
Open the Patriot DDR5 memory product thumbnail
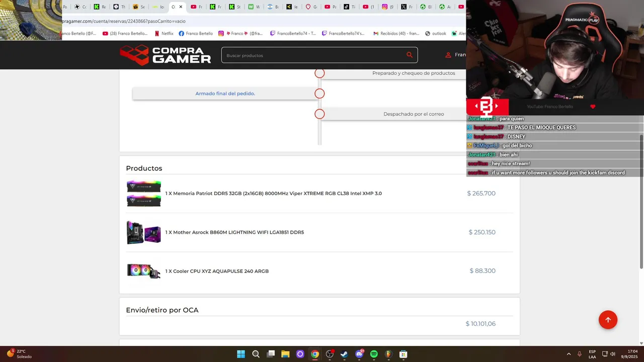144,194
